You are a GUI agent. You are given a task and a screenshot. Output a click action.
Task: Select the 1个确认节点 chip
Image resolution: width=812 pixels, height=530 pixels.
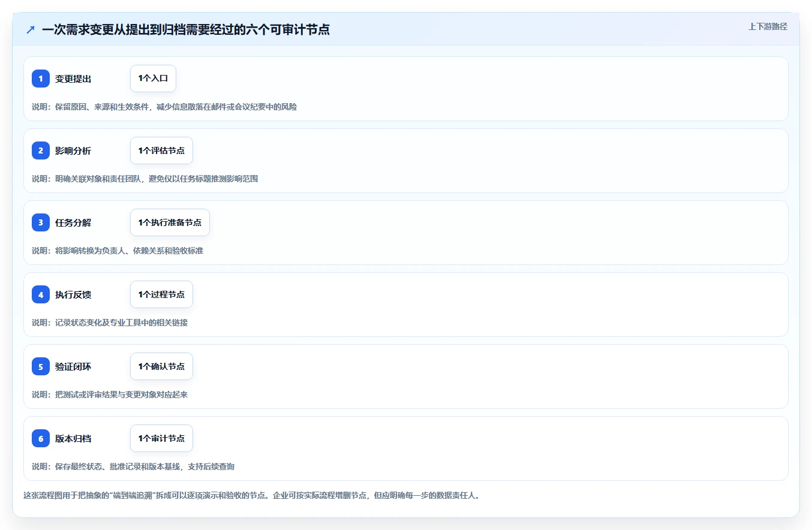tap(161, 366)
